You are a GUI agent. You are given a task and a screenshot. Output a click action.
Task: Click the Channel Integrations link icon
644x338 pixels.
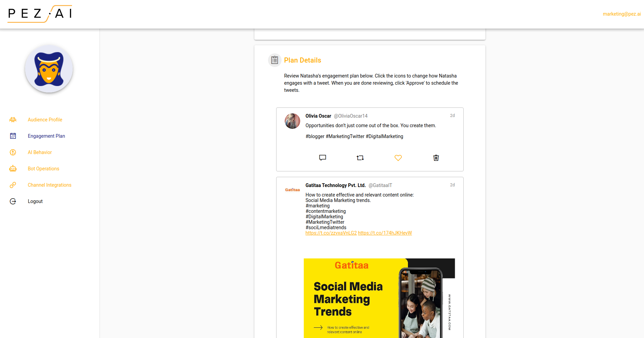[x=13, y=185]
